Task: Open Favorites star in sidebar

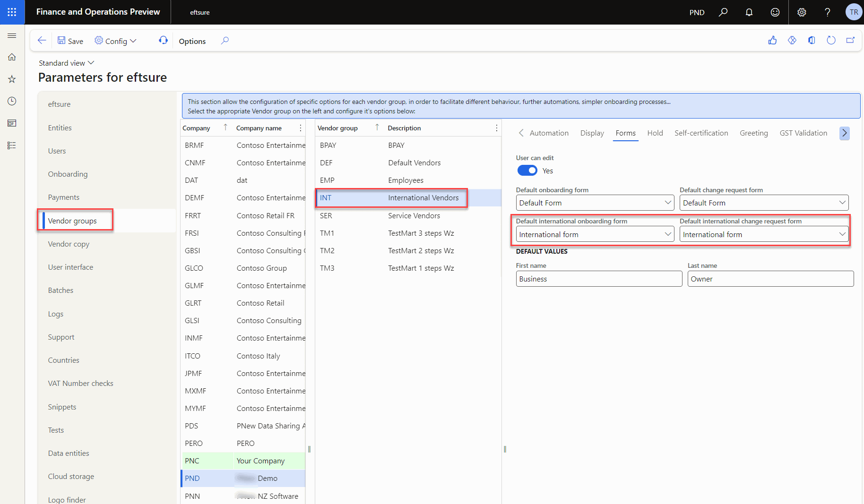Action: [x=12, y=79]
